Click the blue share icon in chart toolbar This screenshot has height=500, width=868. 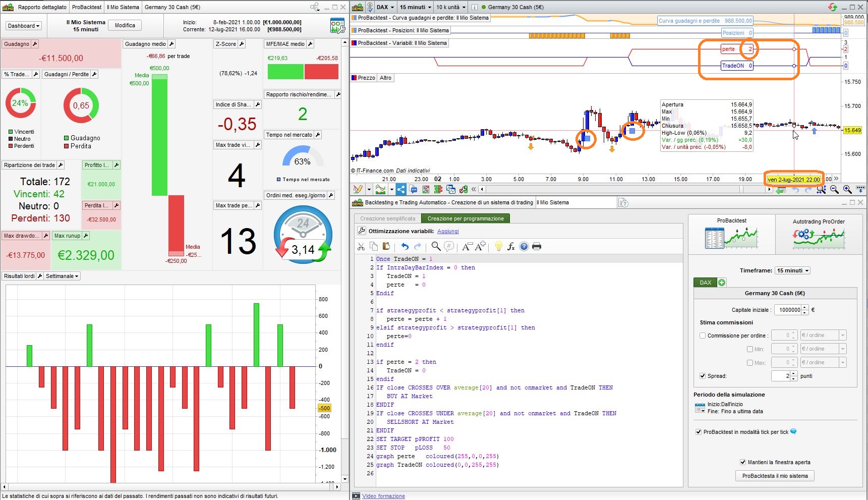click(401, 189)
